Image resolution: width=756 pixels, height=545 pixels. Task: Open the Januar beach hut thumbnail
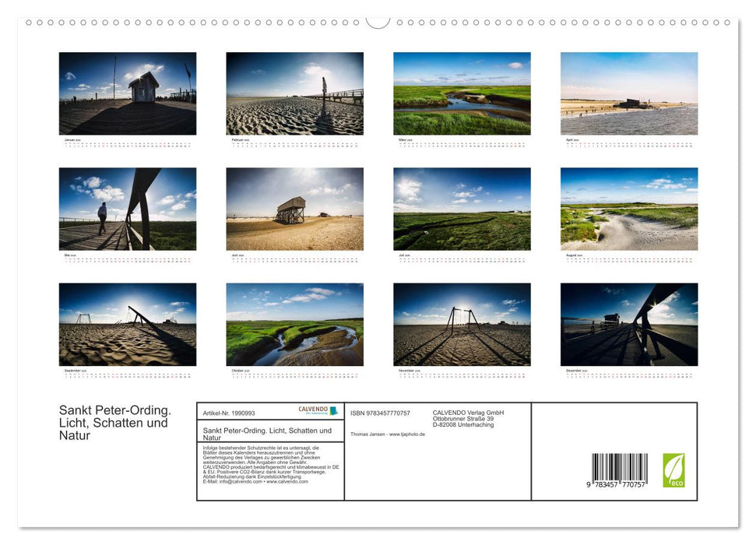coord(128,93)
